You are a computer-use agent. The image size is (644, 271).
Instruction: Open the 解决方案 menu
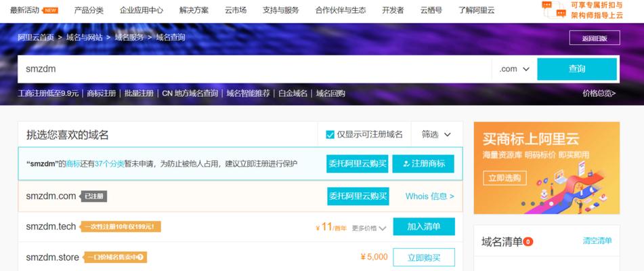pyautogui.click(x=194, y=10)
